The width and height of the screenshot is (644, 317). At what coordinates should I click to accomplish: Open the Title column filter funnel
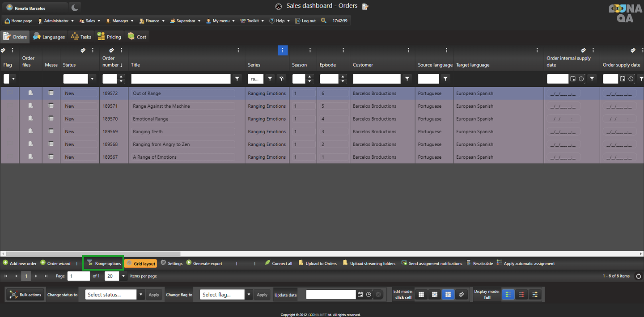[237, 79]
